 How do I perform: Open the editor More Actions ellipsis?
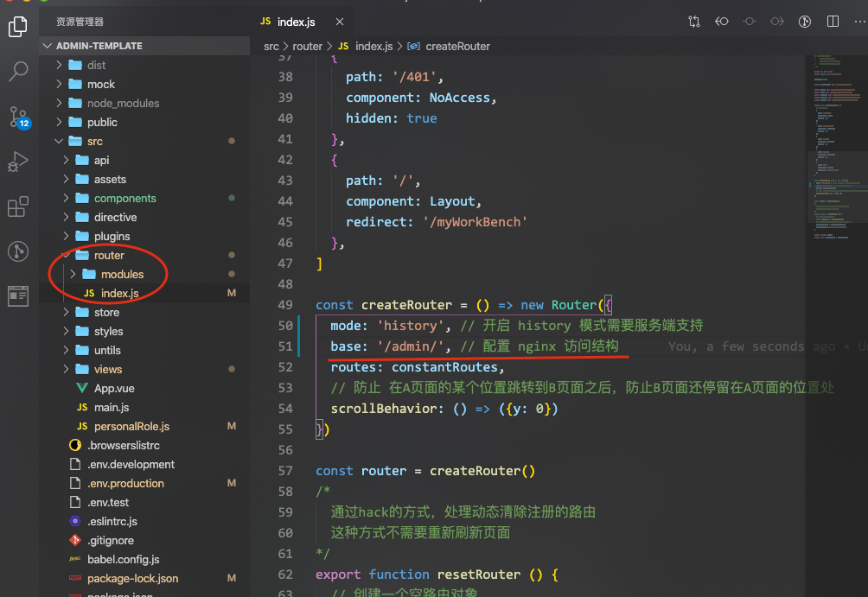click(859, 22)
